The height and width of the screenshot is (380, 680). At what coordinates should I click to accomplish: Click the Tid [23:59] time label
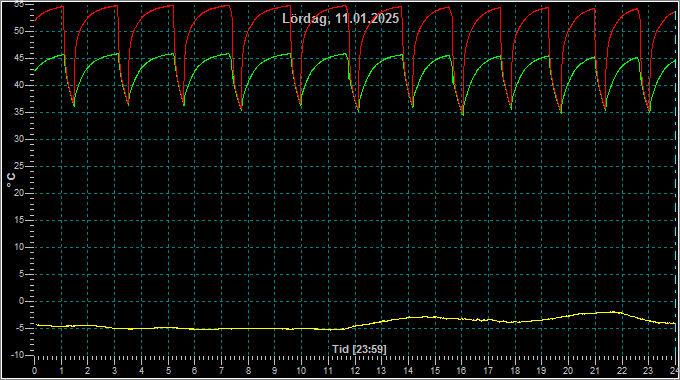(x=359, y=349)
